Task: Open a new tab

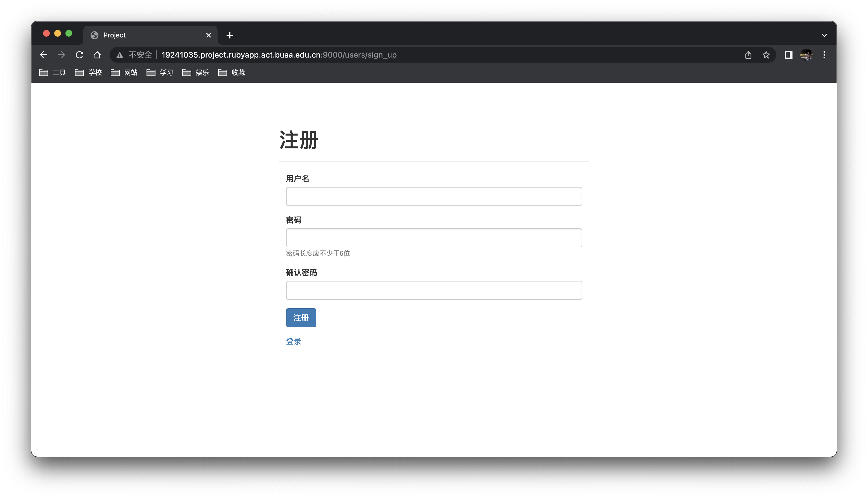Action: (230, 35)
